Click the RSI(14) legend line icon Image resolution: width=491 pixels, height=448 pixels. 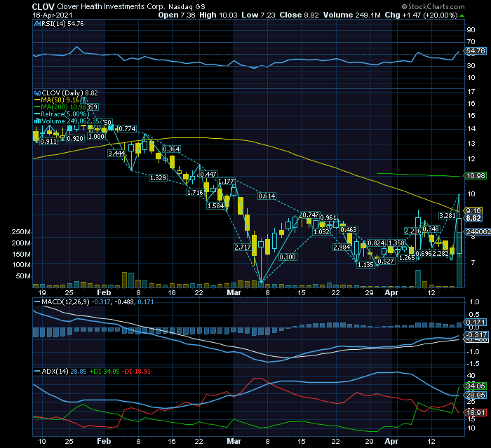click(x=38, y=23)
